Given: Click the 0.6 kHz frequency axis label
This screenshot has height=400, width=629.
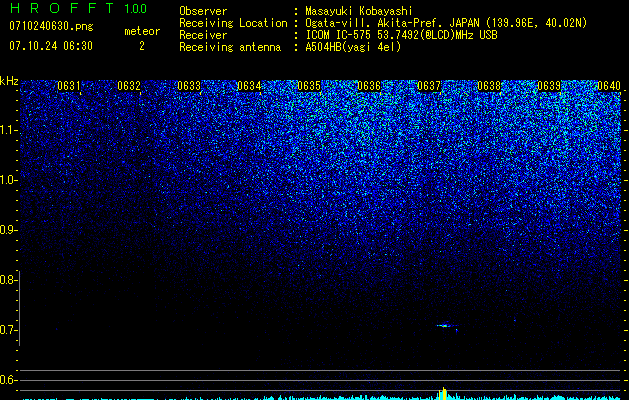Looking at the screenshot, I should (x=8, y=380).
